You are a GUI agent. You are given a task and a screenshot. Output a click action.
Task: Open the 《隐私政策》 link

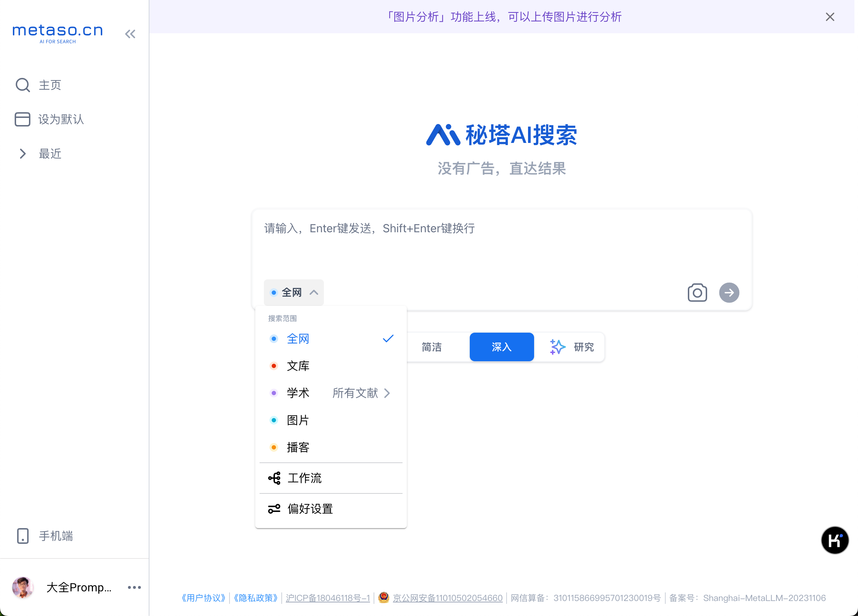coord(255,598)
